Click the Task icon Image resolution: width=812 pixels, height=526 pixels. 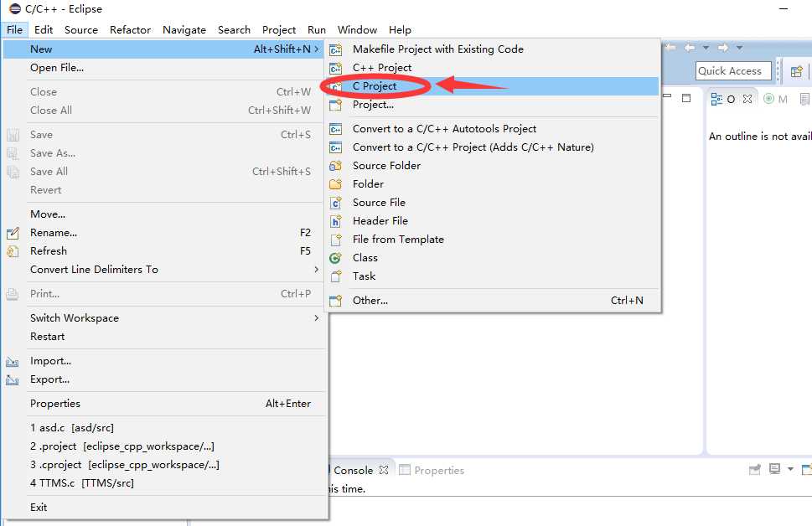pos(335,276)
